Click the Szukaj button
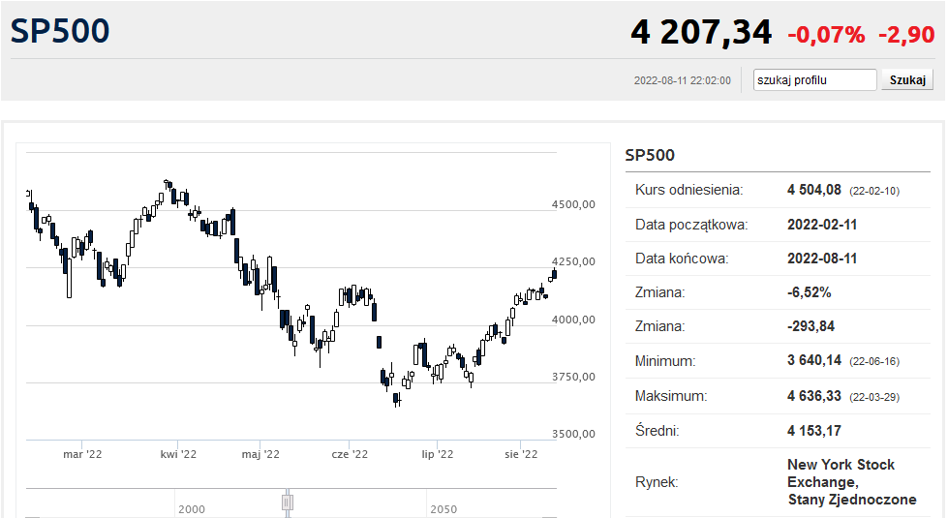This screenshot has width=948, height=518. click(907, 80)
